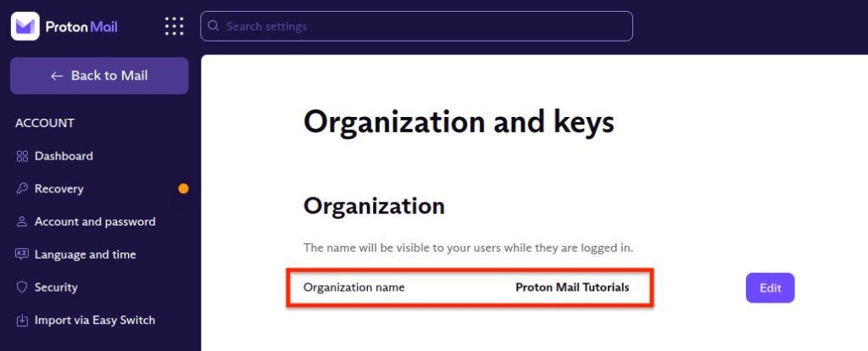Click the Security shield icon
Screen dimensions: 868x351
(x=22, y=287)
